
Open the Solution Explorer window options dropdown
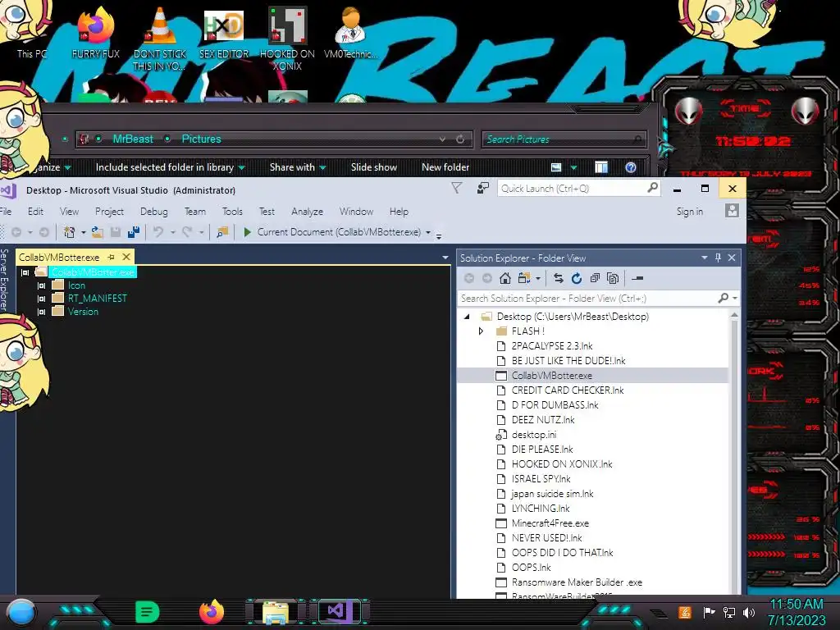(705, 258)
